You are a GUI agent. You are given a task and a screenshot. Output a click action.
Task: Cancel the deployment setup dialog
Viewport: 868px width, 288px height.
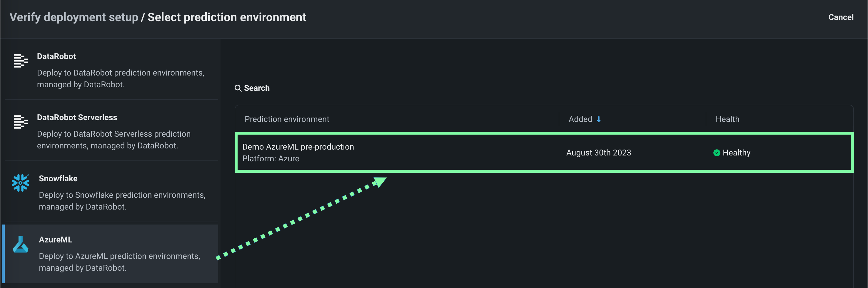pos(841,17)
